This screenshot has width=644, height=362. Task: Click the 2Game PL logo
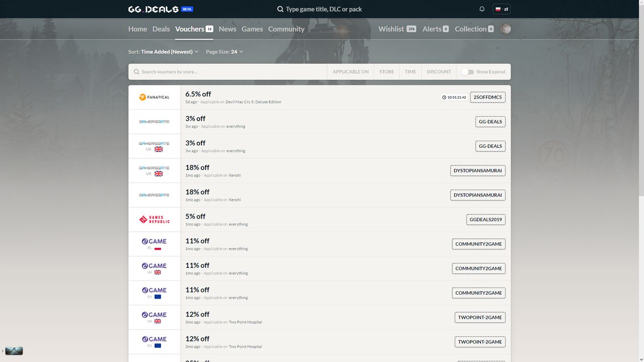[x=154, y=244]
